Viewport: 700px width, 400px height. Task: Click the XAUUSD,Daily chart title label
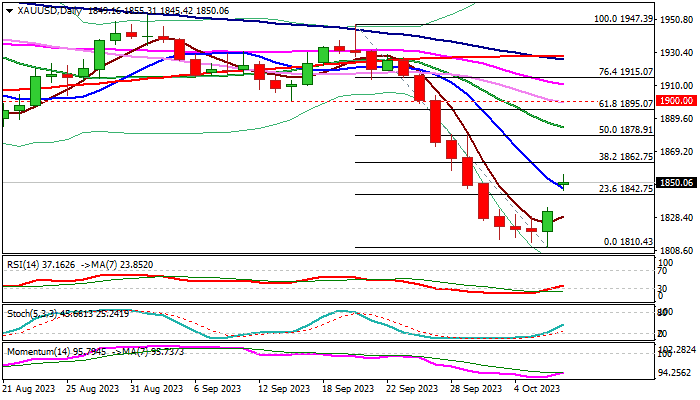pos(31,9)
